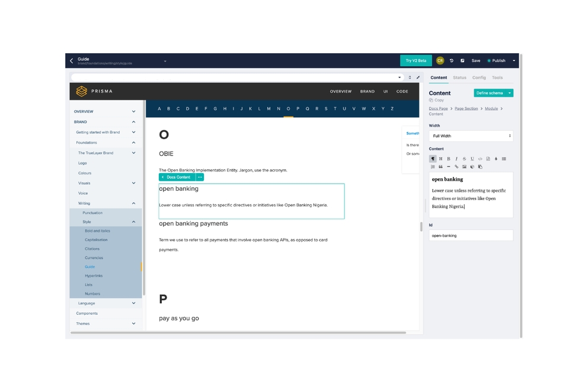The image size is (588, 392).
Task: Click the strikethrough formatting icon
Action: tap(464, 159)
